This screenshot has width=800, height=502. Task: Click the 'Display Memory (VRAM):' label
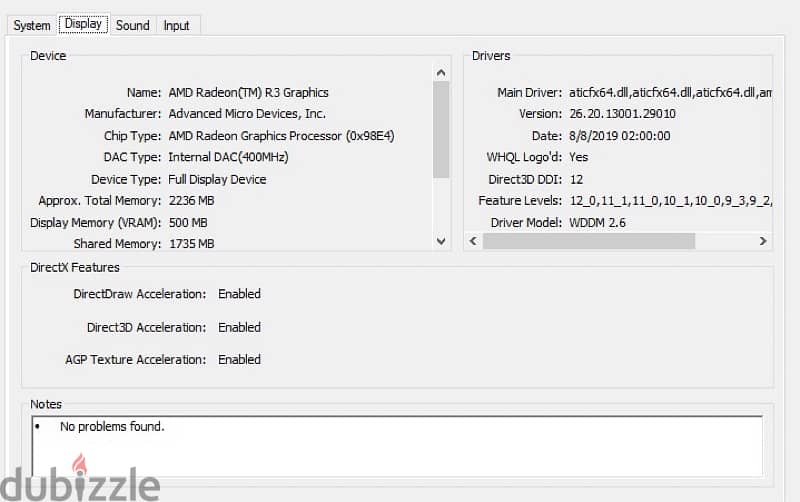[x=95, y=223]
